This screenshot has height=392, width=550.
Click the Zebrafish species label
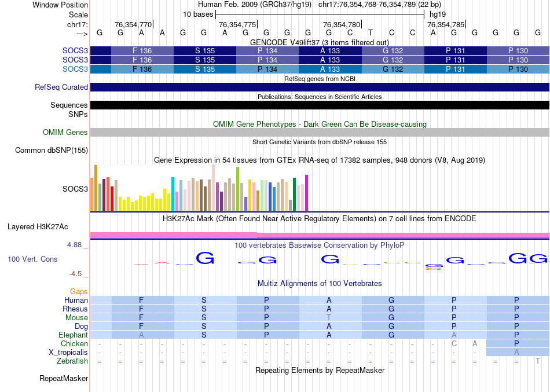tap(72, 361)
